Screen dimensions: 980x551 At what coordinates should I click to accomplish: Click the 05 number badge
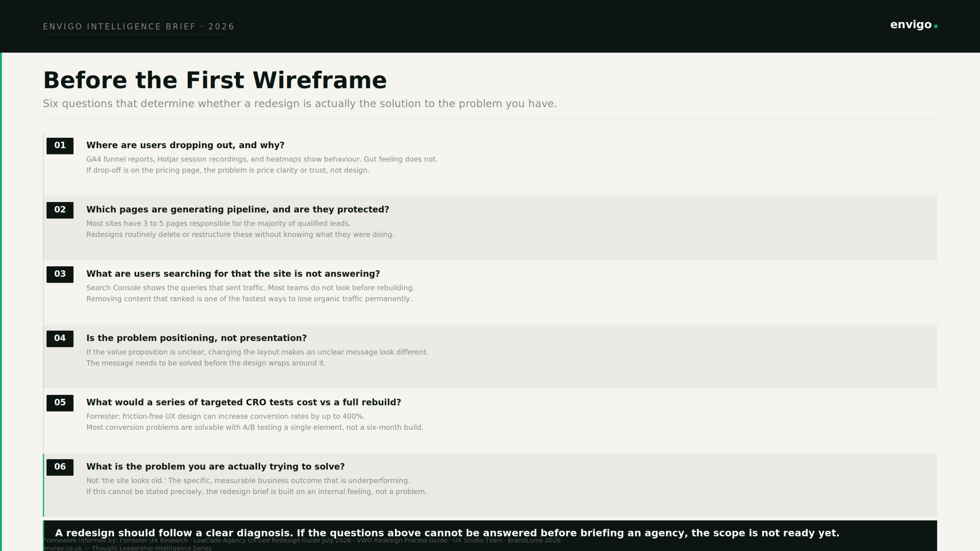(x=60, y=403)
